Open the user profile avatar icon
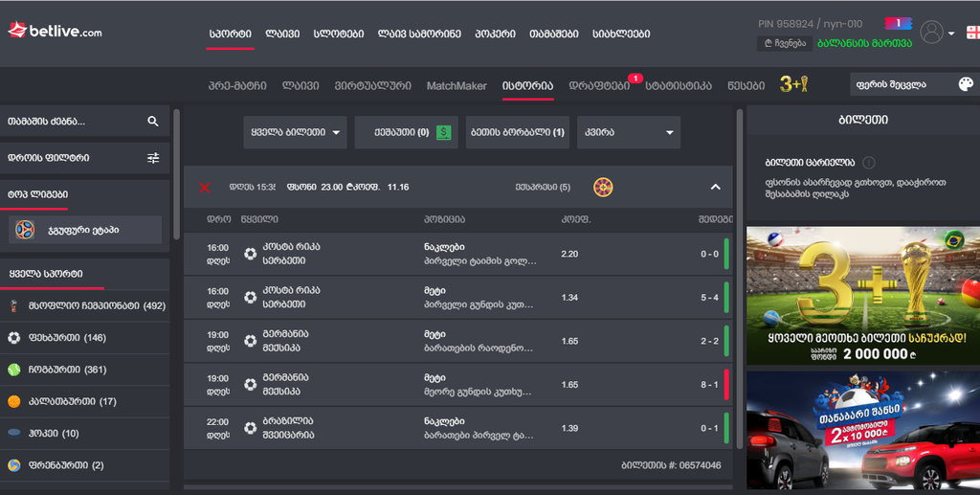This screenshot has width=980, height=495. click(x=931, y=33)
